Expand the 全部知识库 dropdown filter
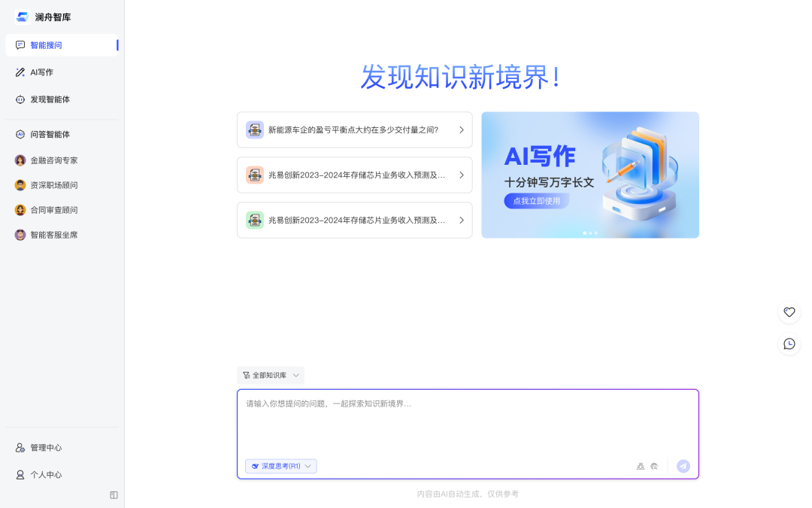This screenshot has width=812, height=508. [271, 375]
